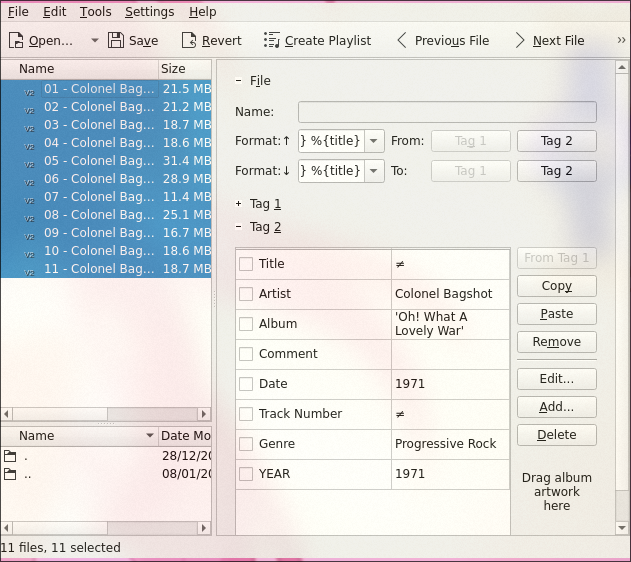Open the Settings menu
631x562 pixels.
point(149,12)
